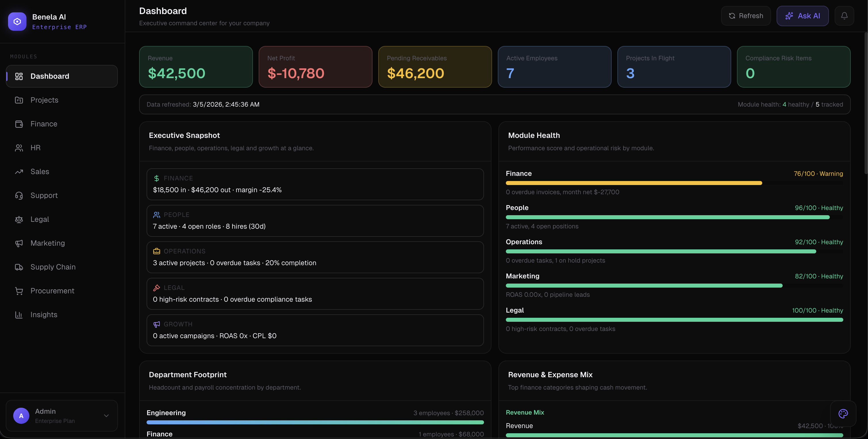
Task: Open the Finance module
Action: click(44, 124)
